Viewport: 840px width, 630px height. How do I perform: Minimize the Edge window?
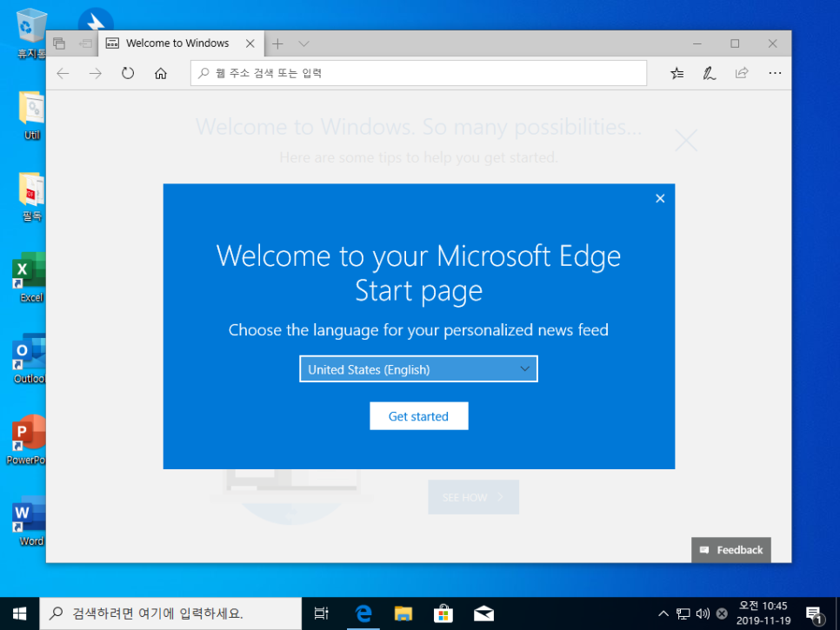697,44
